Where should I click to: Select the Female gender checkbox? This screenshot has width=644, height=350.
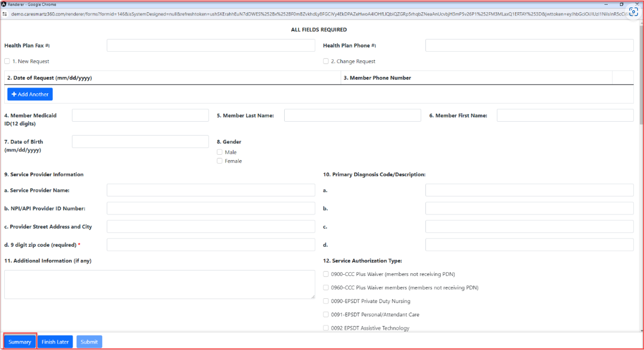tap(220, 161)
